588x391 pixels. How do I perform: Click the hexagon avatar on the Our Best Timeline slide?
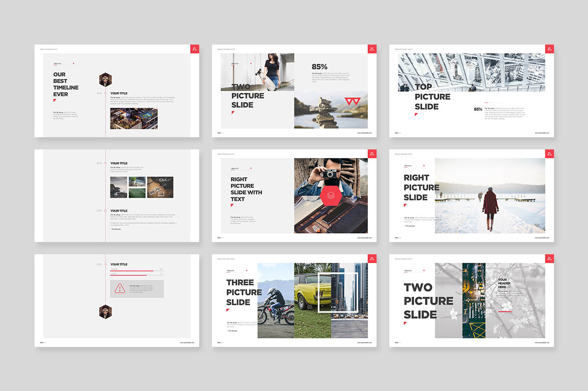pos(105,80)
